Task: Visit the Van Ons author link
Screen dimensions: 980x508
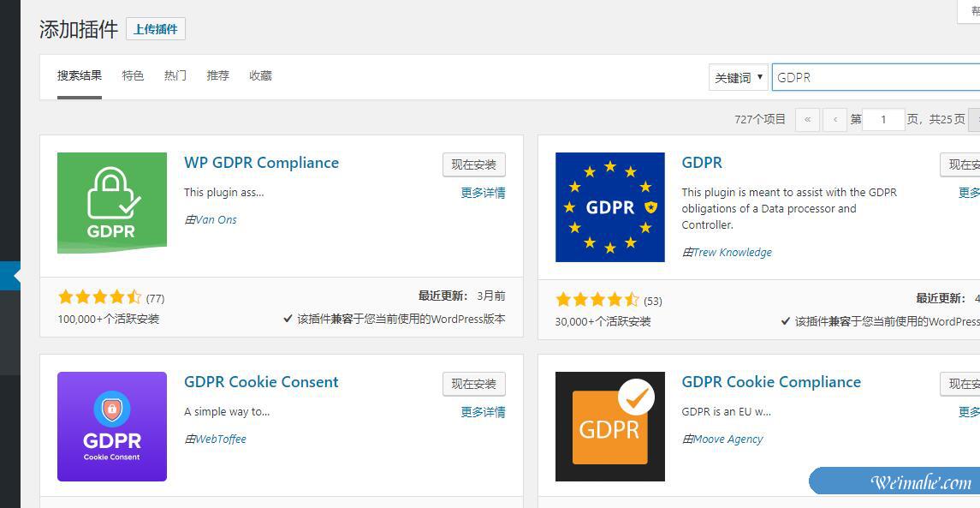Action: [x=216, y=220]
